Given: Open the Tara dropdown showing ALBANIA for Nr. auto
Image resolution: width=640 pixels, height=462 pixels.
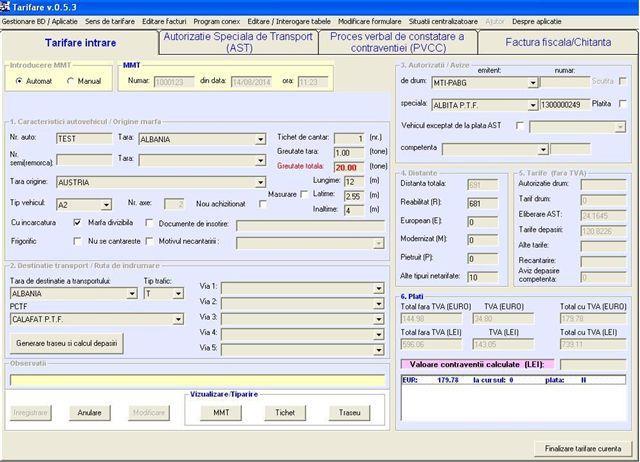Looking at the screenshot, I should coord(260,140).
